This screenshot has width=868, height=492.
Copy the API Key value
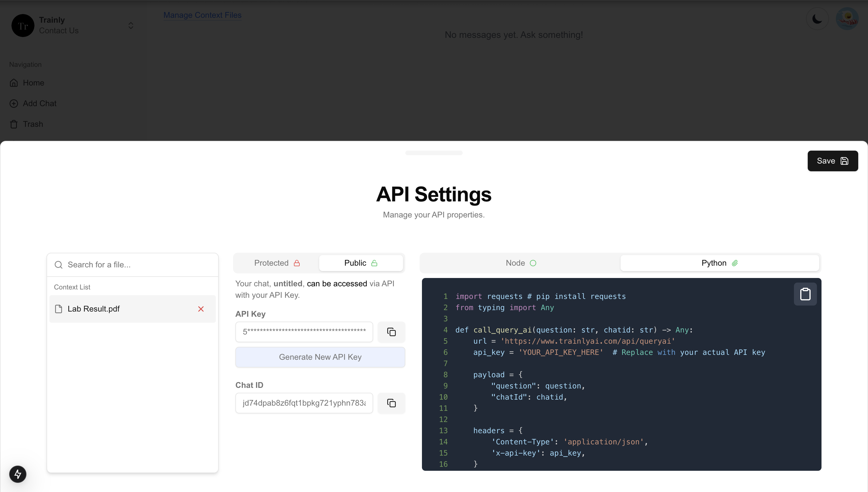pos(391,332)
